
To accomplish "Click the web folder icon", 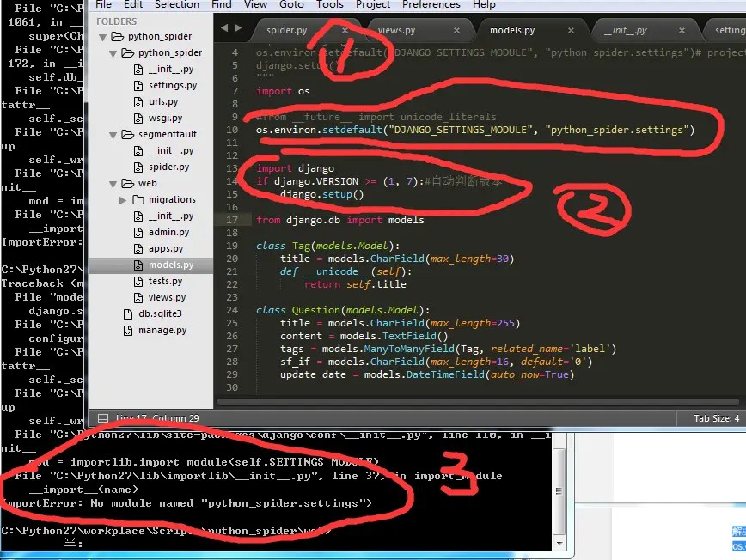I will click(x=127, y=184).
